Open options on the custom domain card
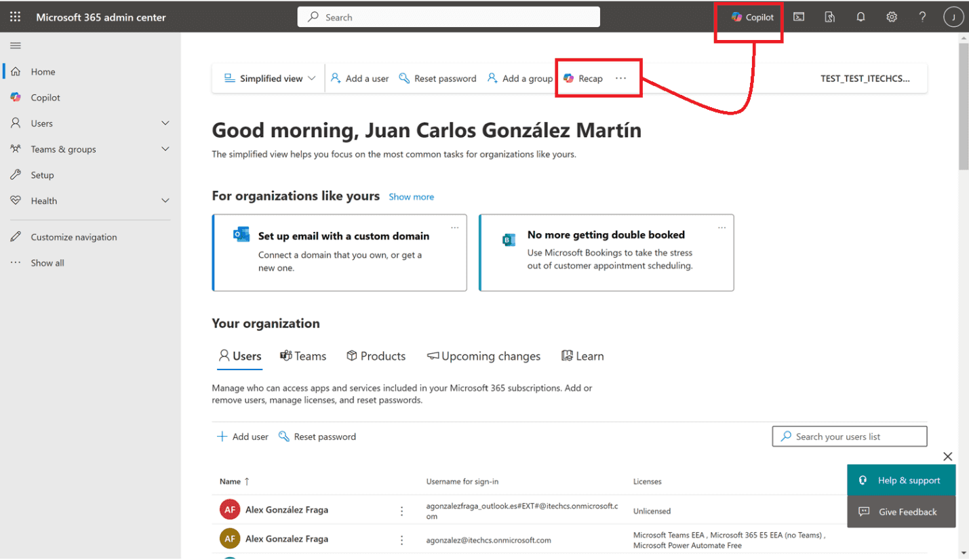The width and height of the screenshot is (969, 560). (454, 227)
